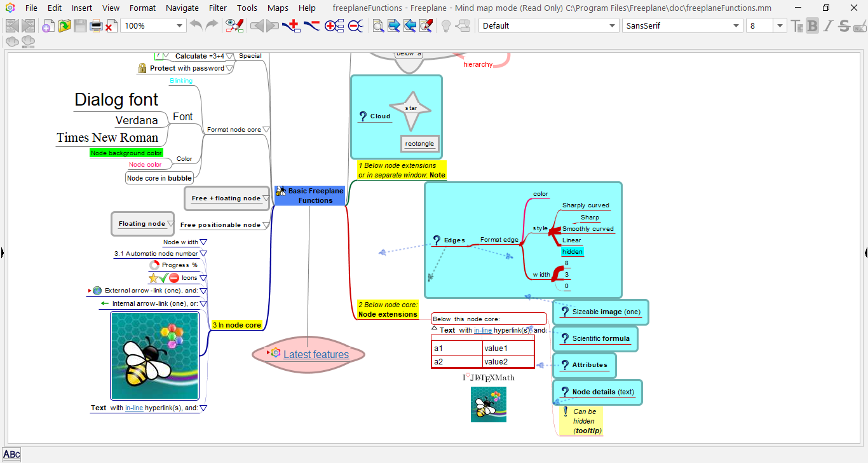Select the Basic Freeplane Functions root node

click(x=310, y=195)
